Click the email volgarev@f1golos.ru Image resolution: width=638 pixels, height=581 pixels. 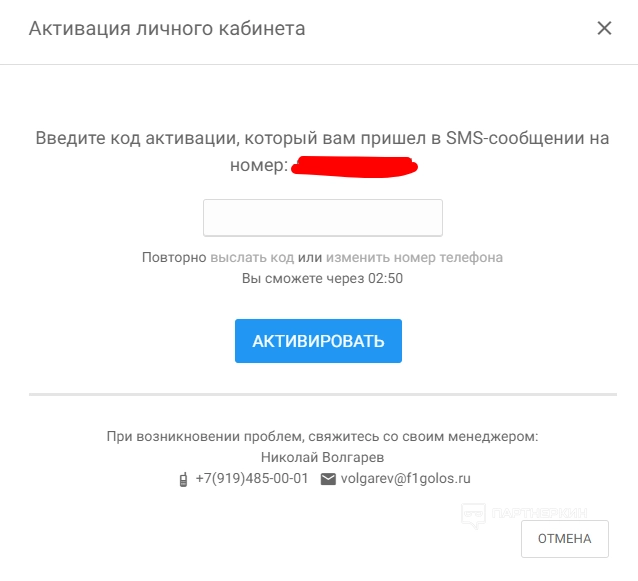405,478
